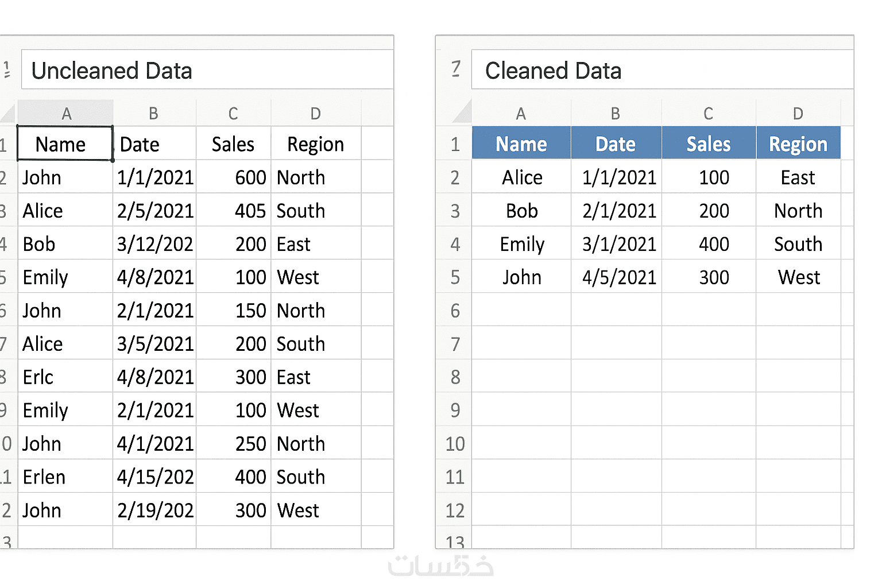Viewport: 882px width, 588px height.
Task: Select the misspelled Erlc name cell
Action: [65, 377]
